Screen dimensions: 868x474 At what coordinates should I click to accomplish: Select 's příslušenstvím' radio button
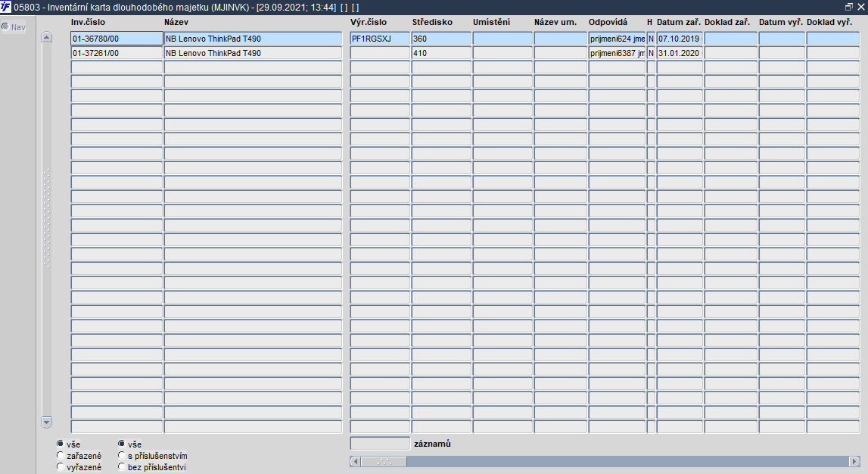click(121, 455)
